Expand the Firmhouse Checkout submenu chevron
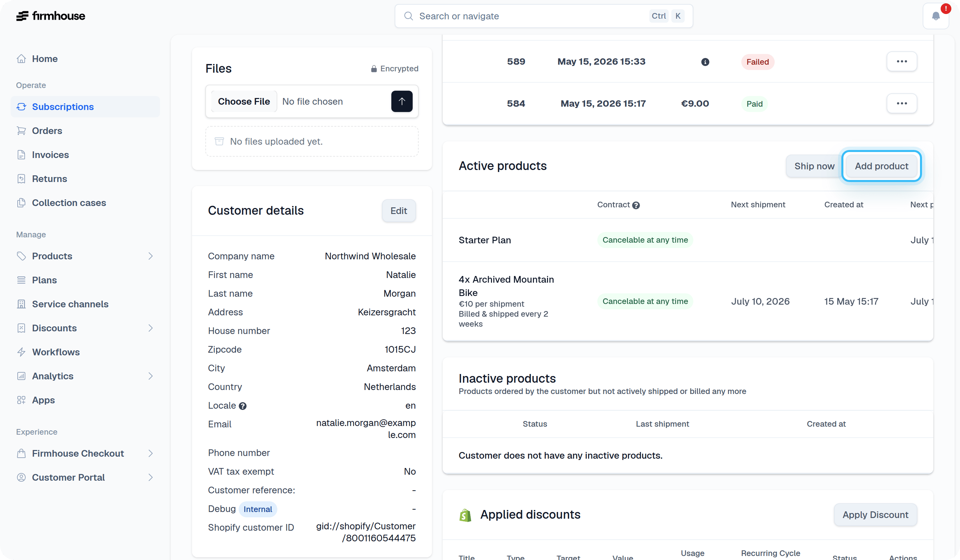 pyautogui.click(x=150, y=453)
